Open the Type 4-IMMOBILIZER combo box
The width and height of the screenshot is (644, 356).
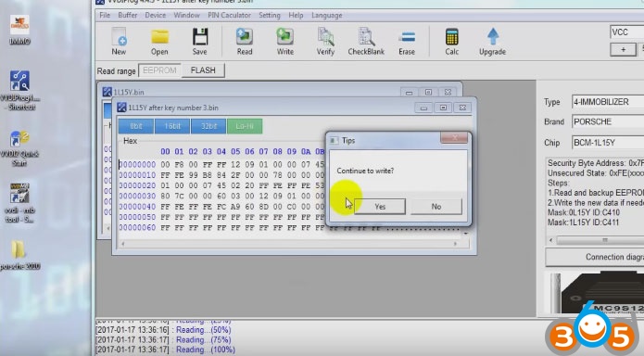(608, 102)
